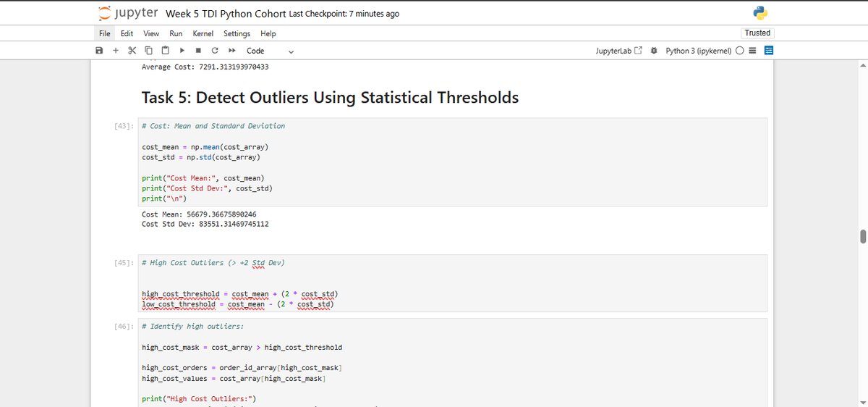Restart kernel and run all cells
Screen dimensions: 868x407
232,51
